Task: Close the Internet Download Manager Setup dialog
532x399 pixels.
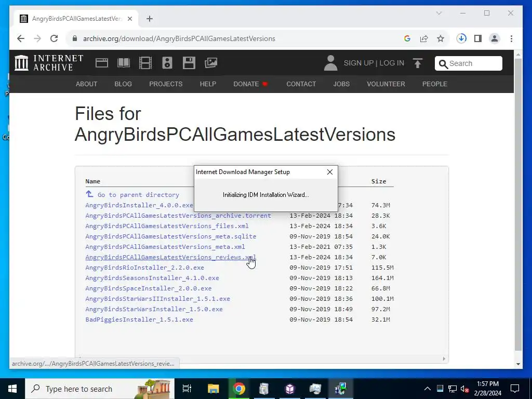Action: click(330, 172)
